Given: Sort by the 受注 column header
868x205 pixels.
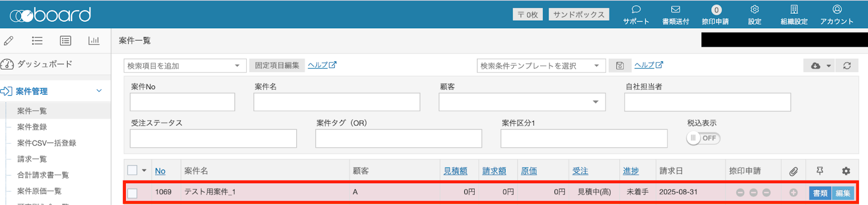Looking at the screenshot, I should coord(580,171).
